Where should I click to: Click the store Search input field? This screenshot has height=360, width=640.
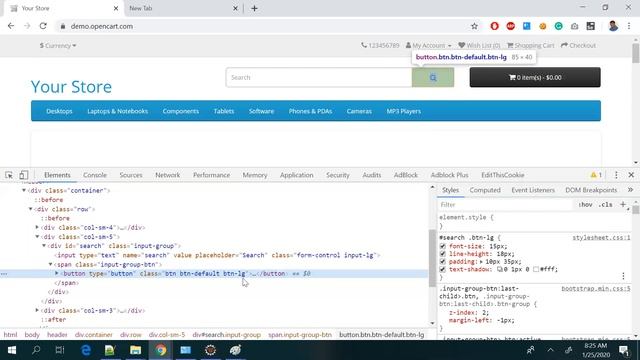319,77
